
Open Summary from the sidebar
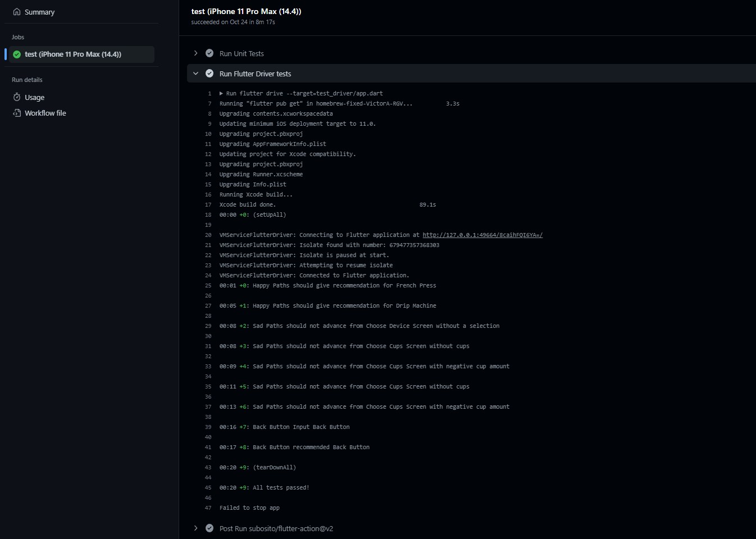[39, 12]
